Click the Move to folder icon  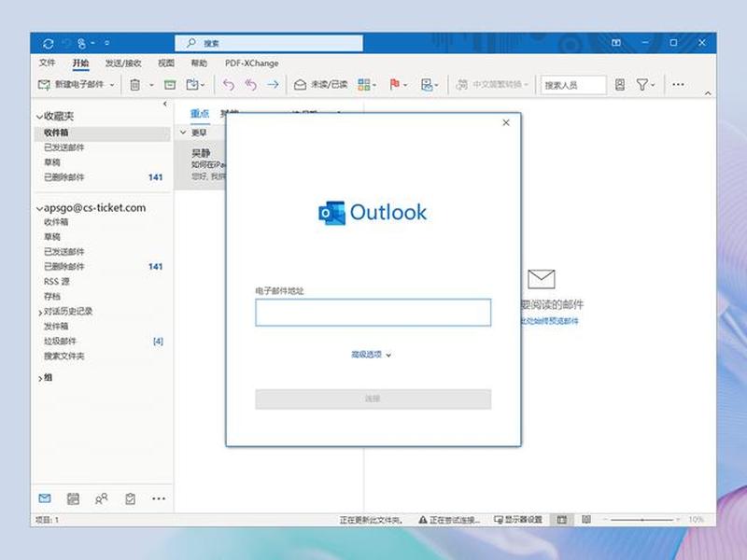tap(192, 85)
